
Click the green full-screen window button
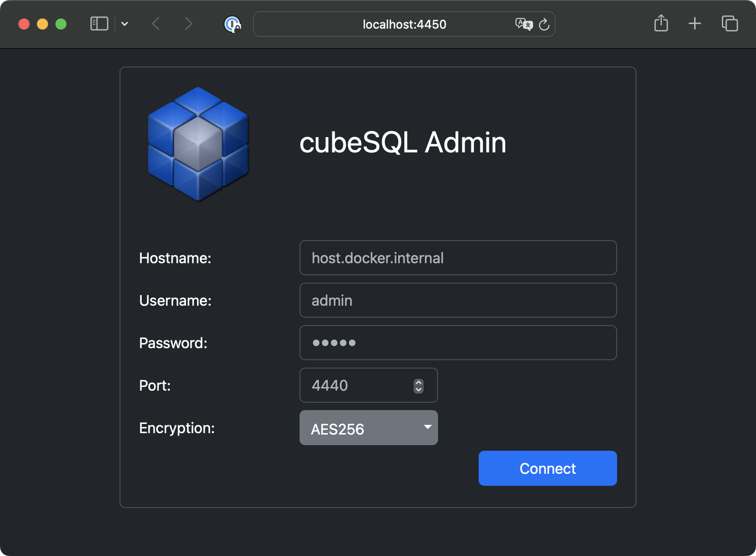click(61, 24)
